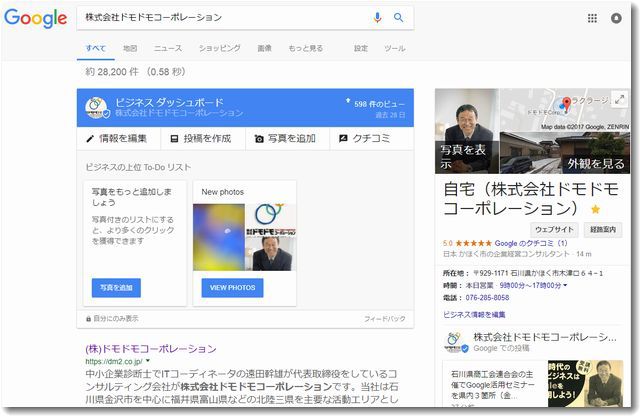Open the man portrait new photo thumbnail
This screenshot has width=640, height=416.
point(271,254)
